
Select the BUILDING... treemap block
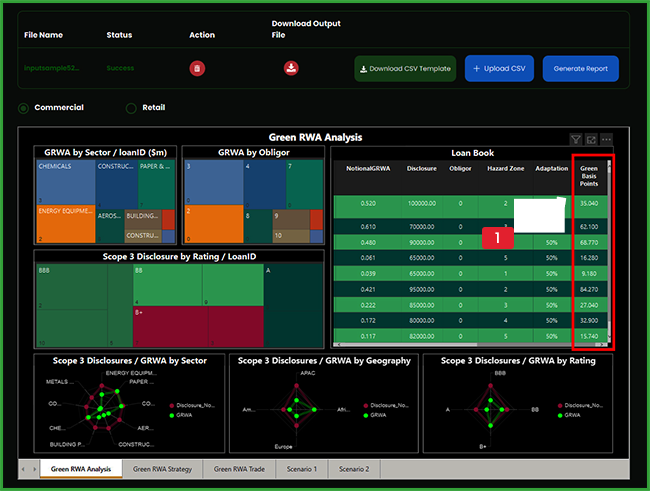pos(143,219)
